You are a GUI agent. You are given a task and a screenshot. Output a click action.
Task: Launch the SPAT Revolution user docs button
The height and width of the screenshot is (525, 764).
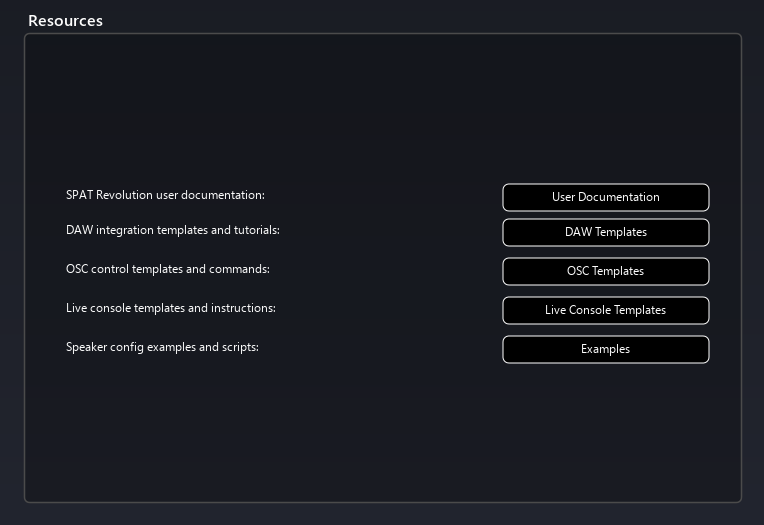605,197
